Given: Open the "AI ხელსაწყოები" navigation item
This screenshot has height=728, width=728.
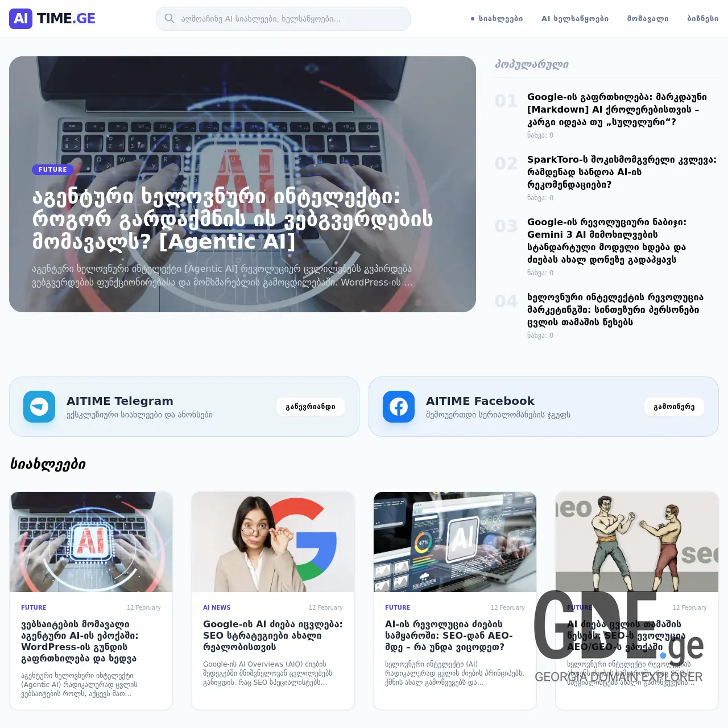Looking at the screenshot, I should (x=574, y=18).
